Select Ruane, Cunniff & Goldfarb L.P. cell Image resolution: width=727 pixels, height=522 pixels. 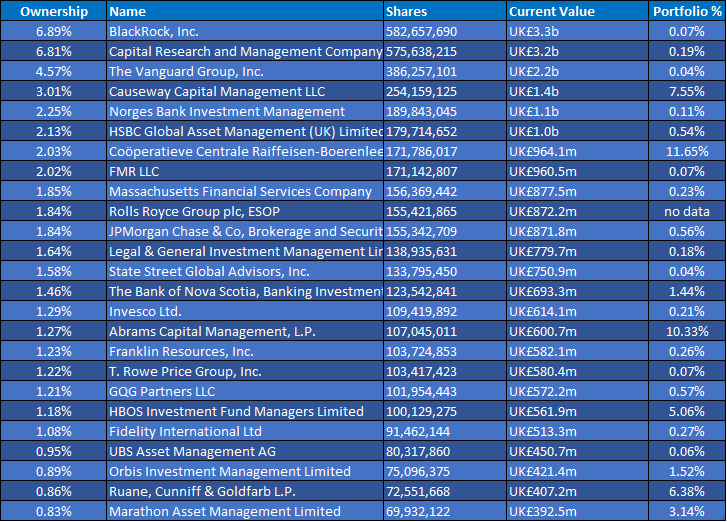pos(245,491)
